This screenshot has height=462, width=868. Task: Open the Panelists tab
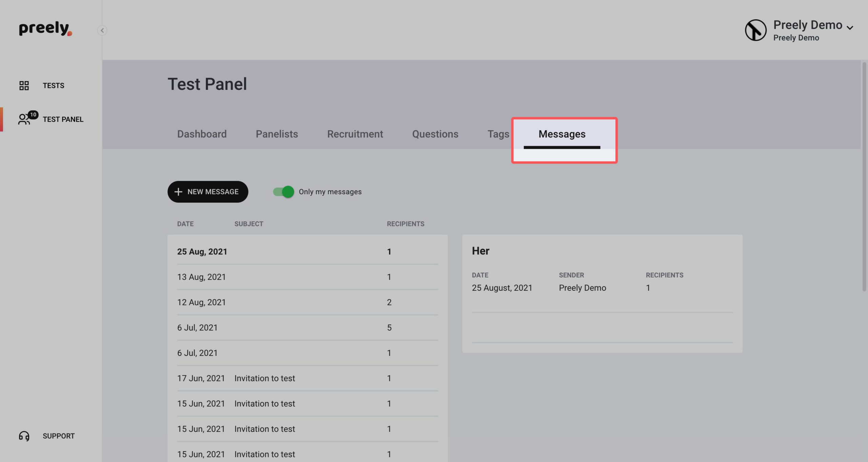[x=277, y=134]
